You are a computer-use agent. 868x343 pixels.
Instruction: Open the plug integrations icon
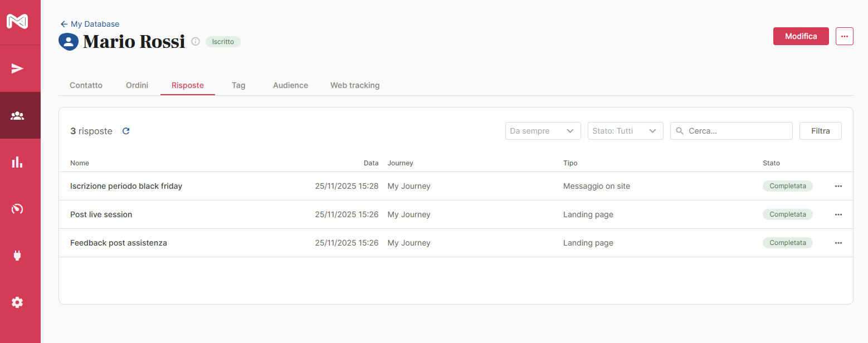(17, 256)
